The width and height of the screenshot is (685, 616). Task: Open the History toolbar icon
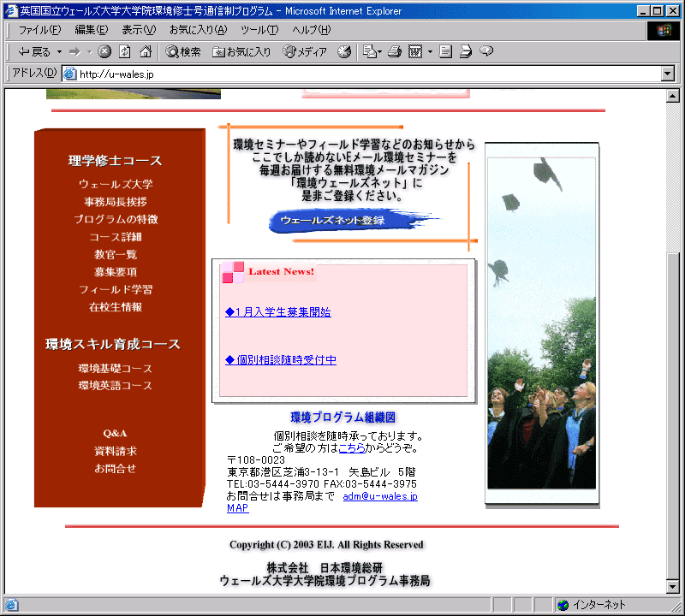(x=344, y=51)
